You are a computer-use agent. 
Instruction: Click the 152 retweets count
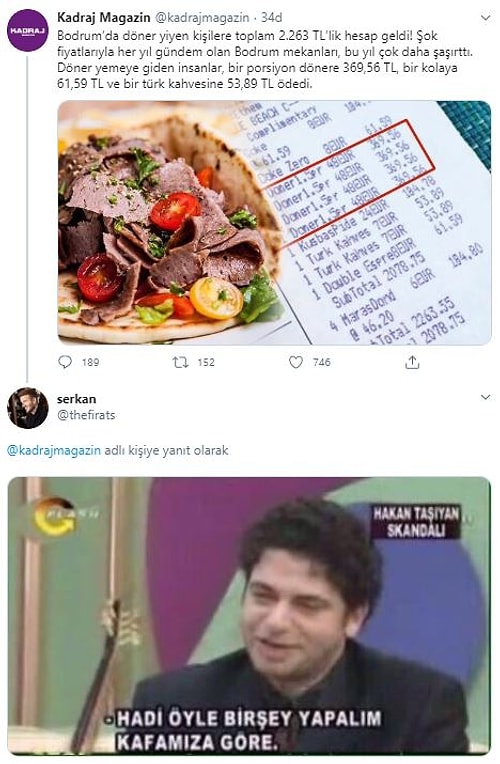point(206,362)
